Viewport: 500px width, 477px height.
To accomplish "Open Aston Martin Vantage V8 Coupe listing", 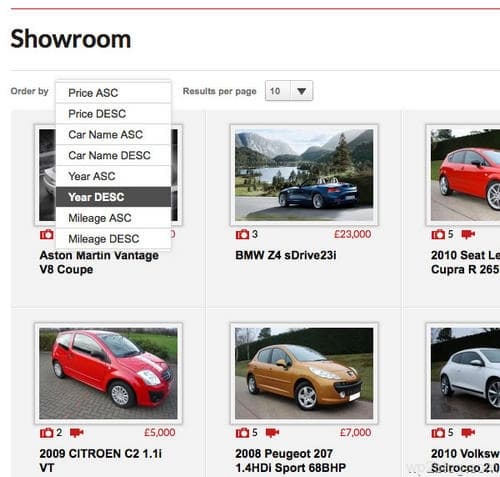I will click(x=99, y=262).
